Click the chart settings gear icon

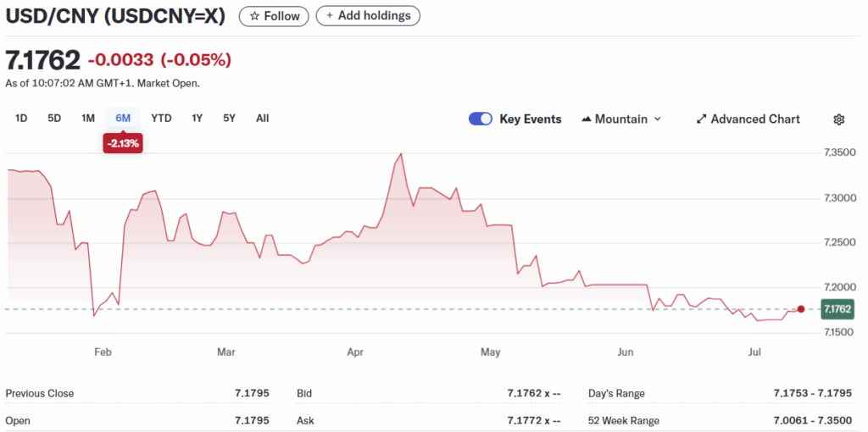point(838,119)
